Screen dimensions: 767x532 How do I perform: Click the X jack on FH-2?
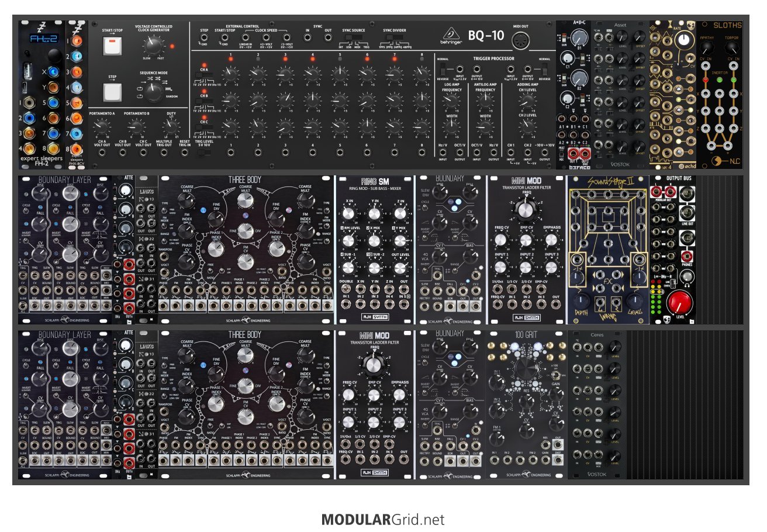(x=54, y=72)
